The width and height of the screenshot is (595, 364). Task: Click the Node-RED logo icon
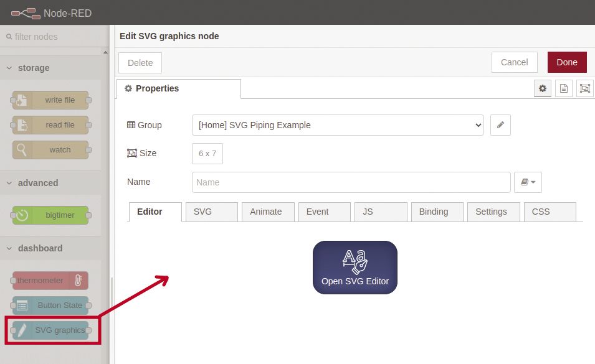(x=26, y=13)
